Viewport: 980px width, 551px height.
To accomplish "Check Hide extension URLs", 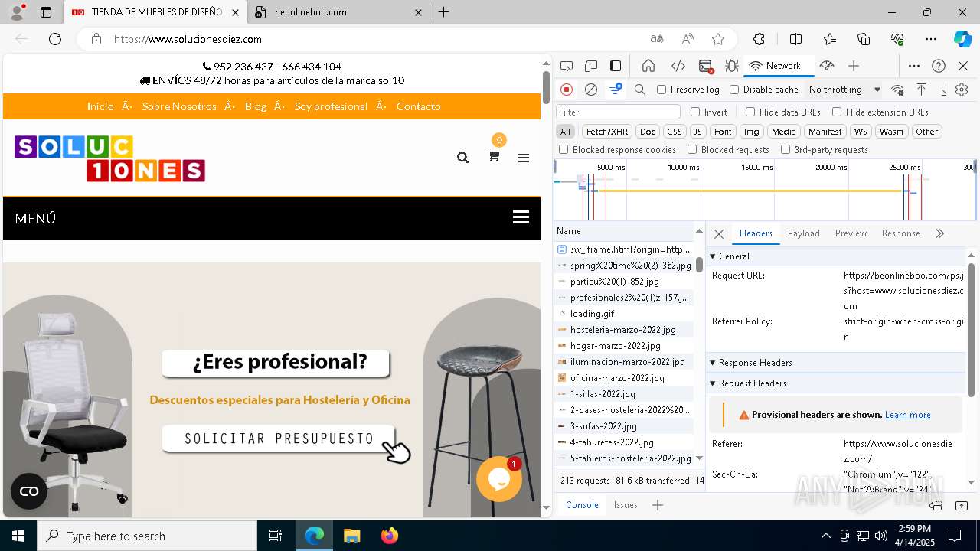I will pos(837,112).
